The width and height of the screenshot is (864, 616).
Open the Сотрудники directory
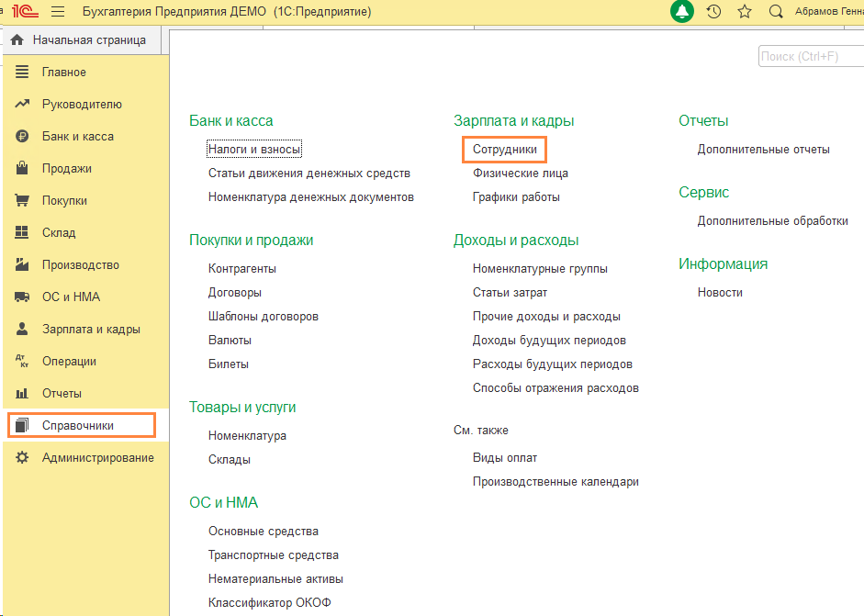[x=505, y=150]
